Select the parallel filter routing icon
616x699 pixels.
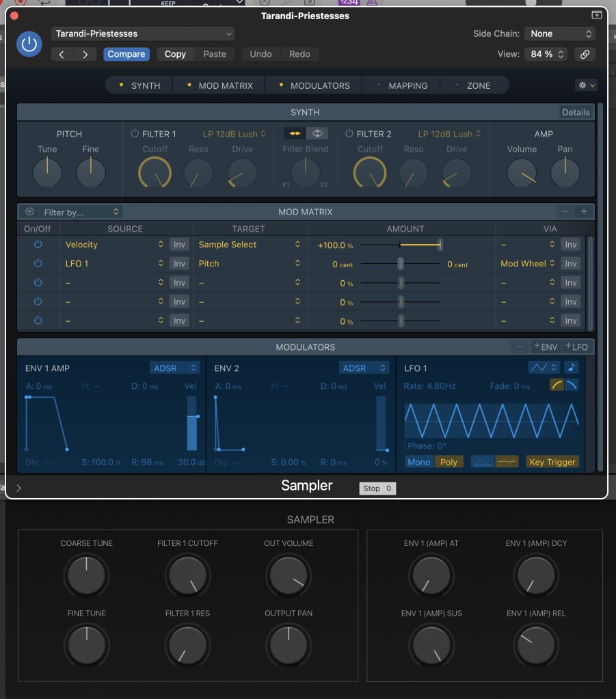317,134
